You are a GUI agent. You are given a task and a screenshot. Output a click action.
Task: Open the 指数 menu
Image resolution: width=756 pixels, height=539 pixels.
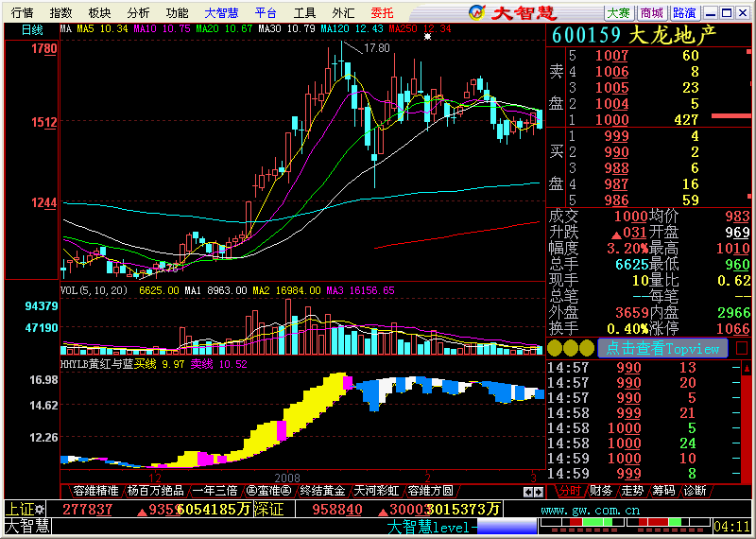[60, 13]
